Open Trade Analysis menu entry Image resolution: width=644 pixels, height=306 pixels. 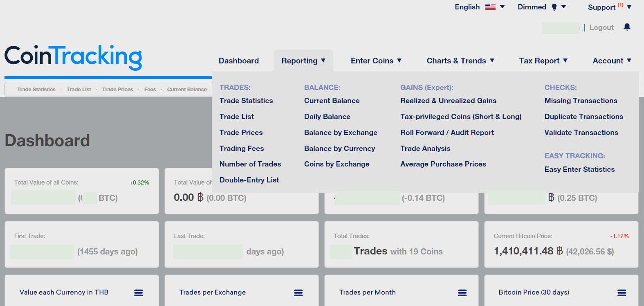(425, 148)
